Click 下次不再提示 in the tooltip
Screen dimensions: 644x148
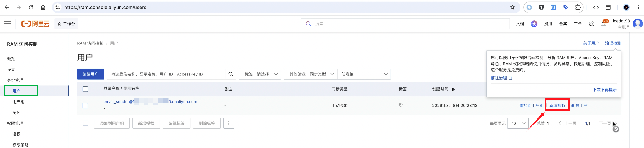tap(604, 90)
